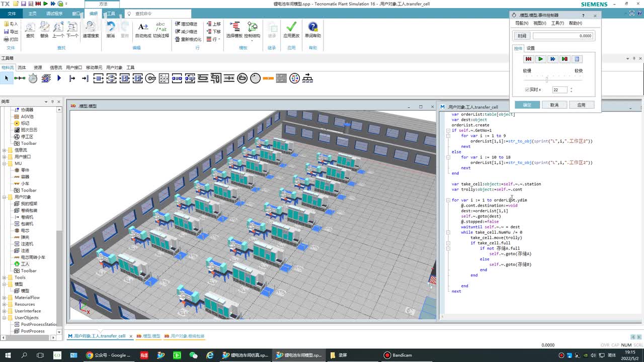Start simulation in event controller dialog
The width and height of the screenshot is (644, 362).
coord(540,59)
